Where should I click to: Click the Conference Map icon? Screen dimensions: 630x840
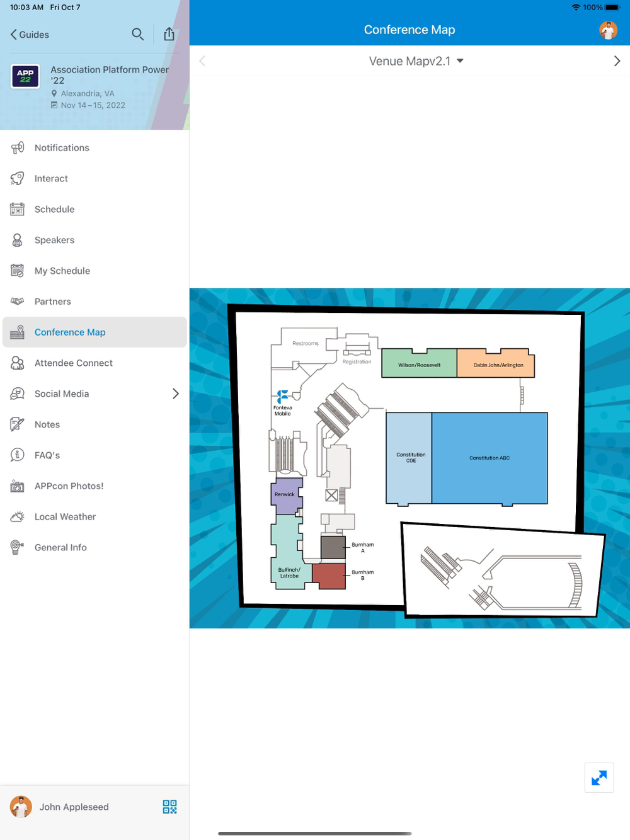click(17, 332)
